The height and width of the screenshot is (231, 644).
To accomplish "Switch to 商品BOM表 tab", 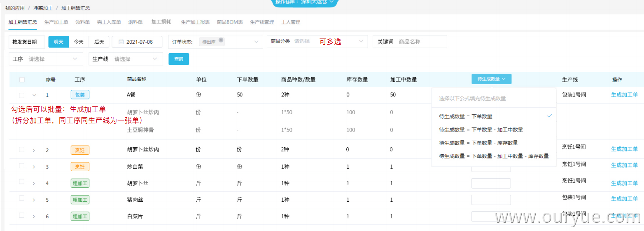I will click(229, 22).
